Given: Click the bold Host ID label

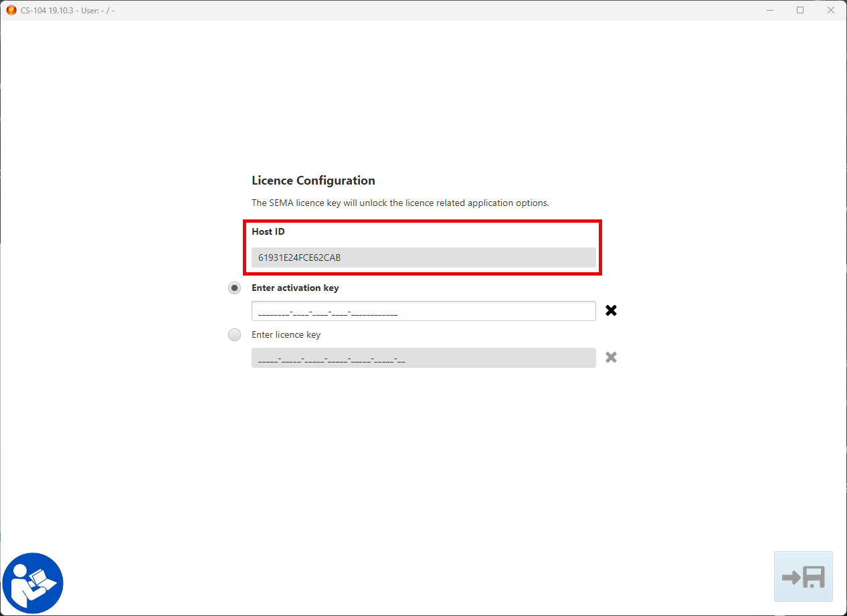Looking at the screenshot, I should tap(268, 232).
